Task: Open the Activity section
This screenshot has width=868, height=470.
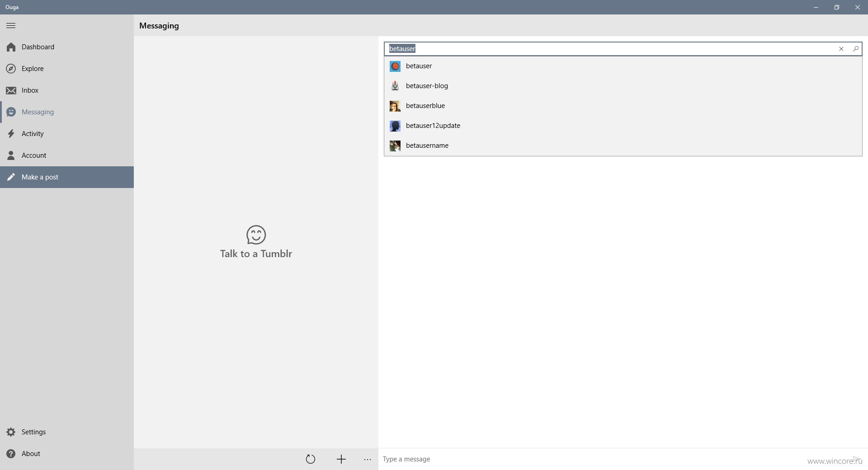Action: 67,134
